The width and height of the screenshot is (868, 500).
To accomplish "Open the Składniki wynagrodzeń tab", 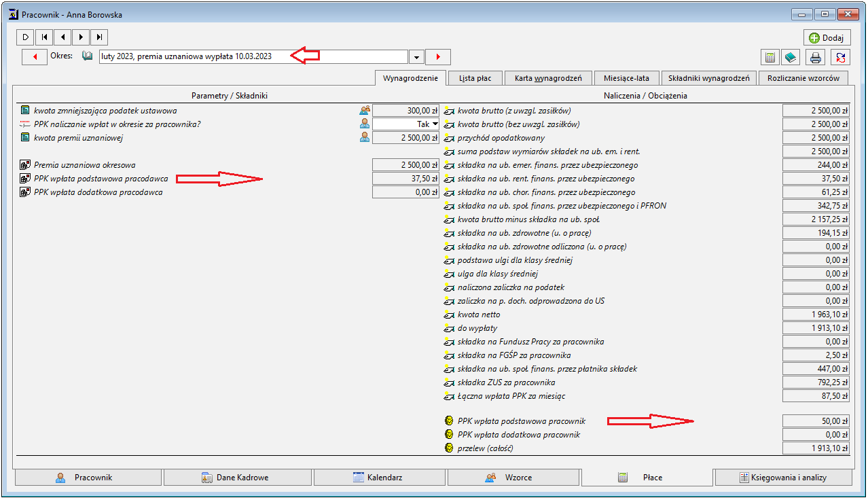I will (708, 78).
